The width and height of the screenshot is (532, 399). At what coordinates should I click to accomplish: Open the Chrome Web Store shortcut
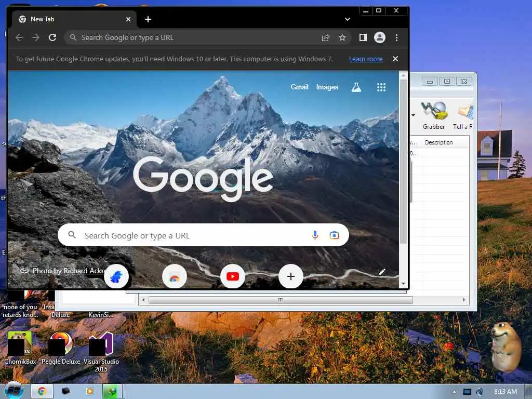(175, 276)
